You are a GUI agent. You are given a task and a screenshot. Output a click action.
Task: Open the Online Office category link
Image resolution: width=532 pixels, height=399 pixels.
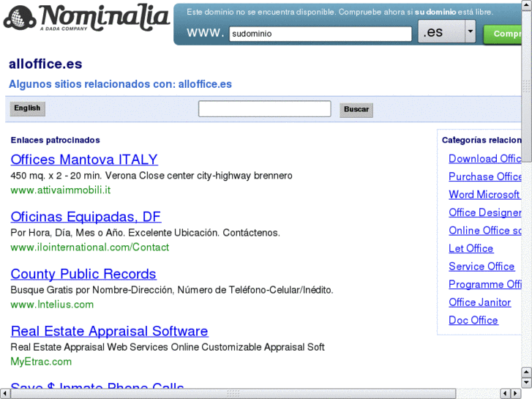pos(485,231)
